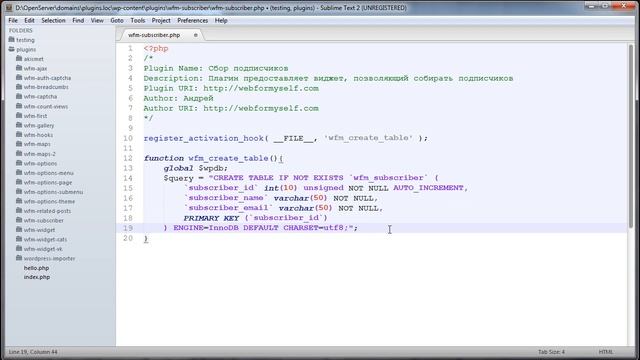Expand the testing folder label
The image size is (640, 360).
point(25,40)
